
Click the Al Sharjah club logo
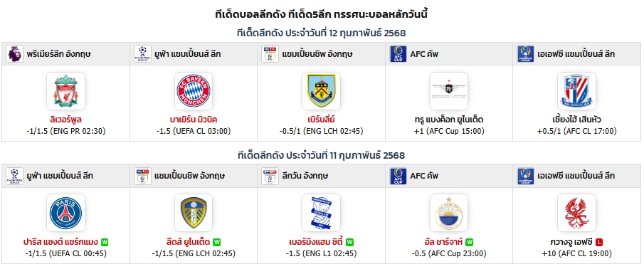point(449,213)
